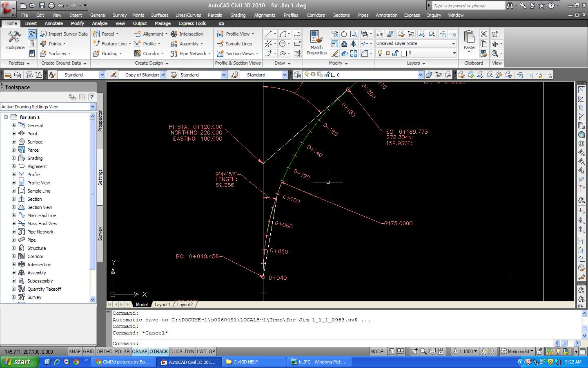Open the Toolspace palette from the ribbon
Viewport: 588px width, 368px height.
pos(14,40)
